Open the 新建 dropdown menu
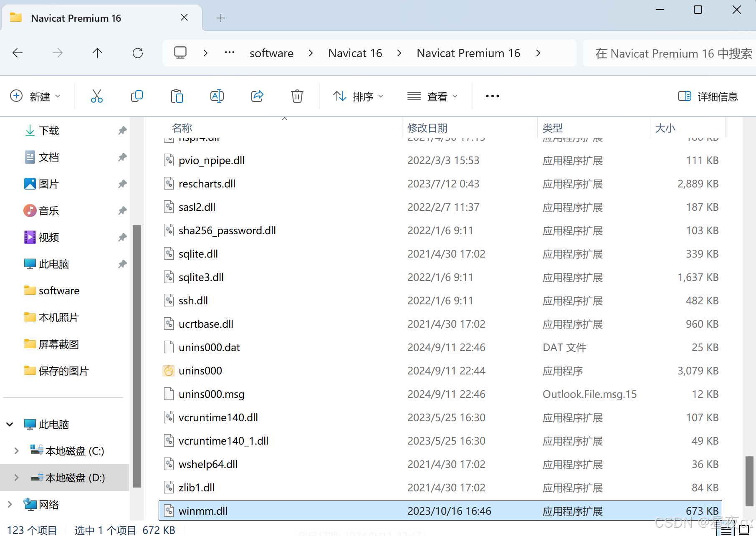Viewport: 756px width, 536px height. pos(35,96)
